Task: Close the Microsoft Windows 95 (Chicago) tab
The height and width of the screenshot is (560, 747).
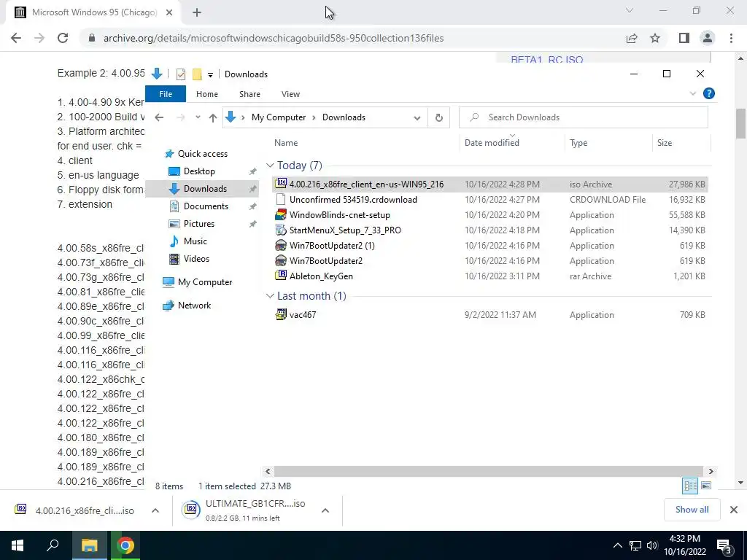Action: click(x=169, y=13)
